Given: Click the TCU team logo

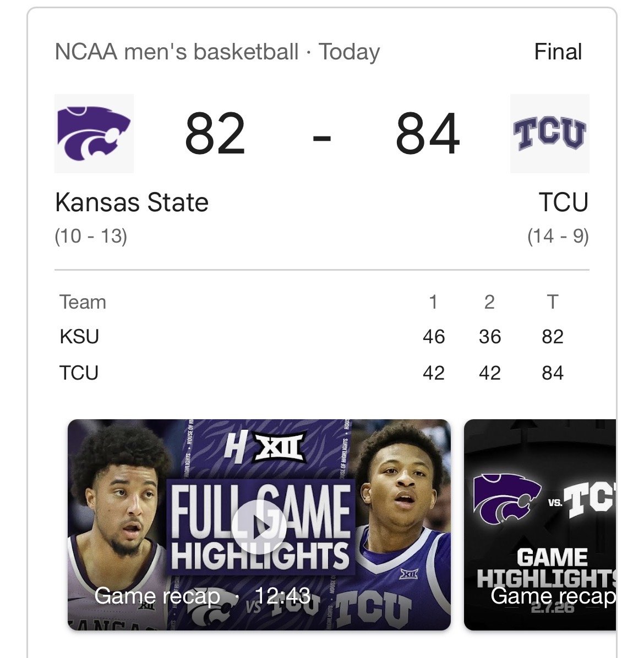Looking at the screenshot, I should point(549,134).
